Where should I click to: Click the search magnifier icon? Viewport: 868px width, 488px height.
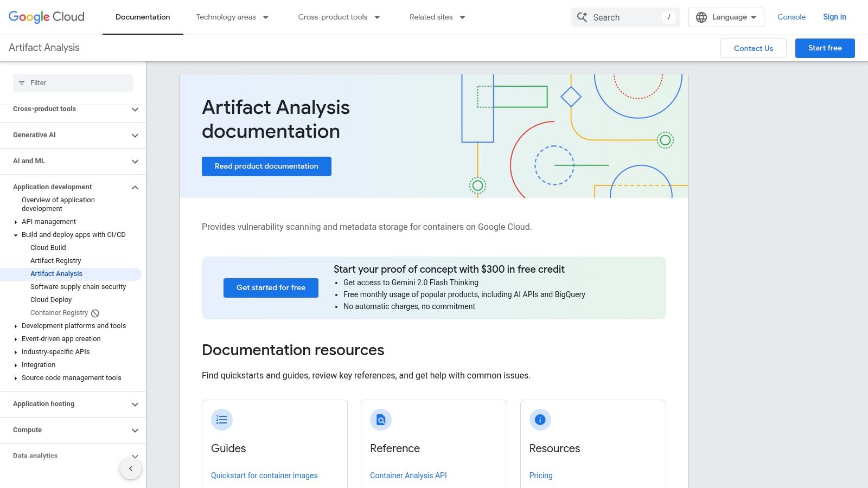click(582, 17)
